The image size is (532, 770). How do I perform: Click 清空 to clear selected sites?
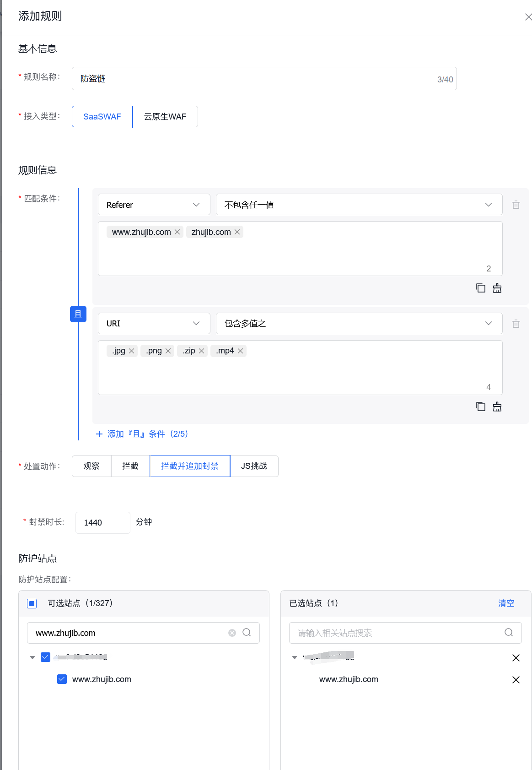(x=506, y=603)
